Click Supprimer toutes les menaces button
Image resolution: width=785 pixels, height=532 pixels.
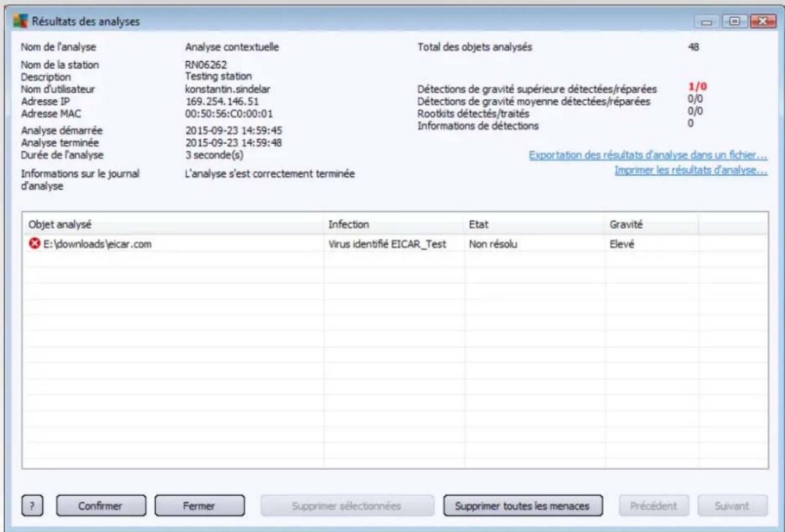coord(522,506)
